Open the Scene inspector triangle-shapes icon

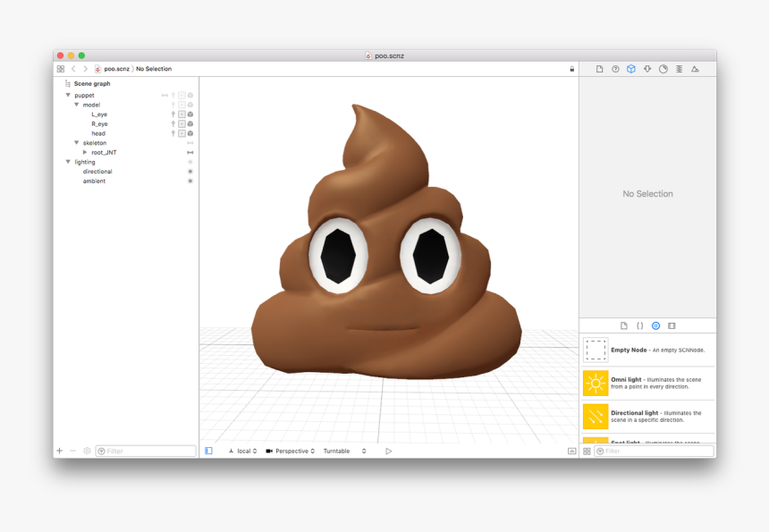(695, 69)
